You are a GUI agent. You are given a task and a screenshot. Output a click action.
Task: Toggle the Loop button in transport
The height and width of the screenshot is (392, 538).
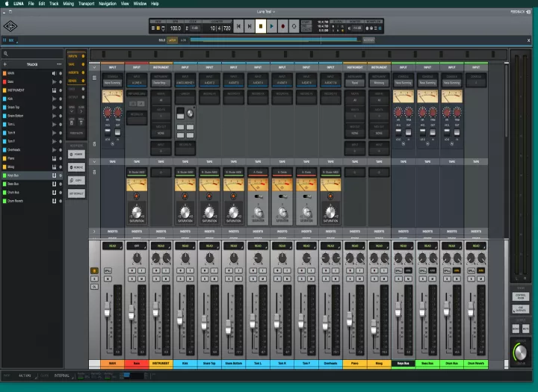click(x=294, y=26)
